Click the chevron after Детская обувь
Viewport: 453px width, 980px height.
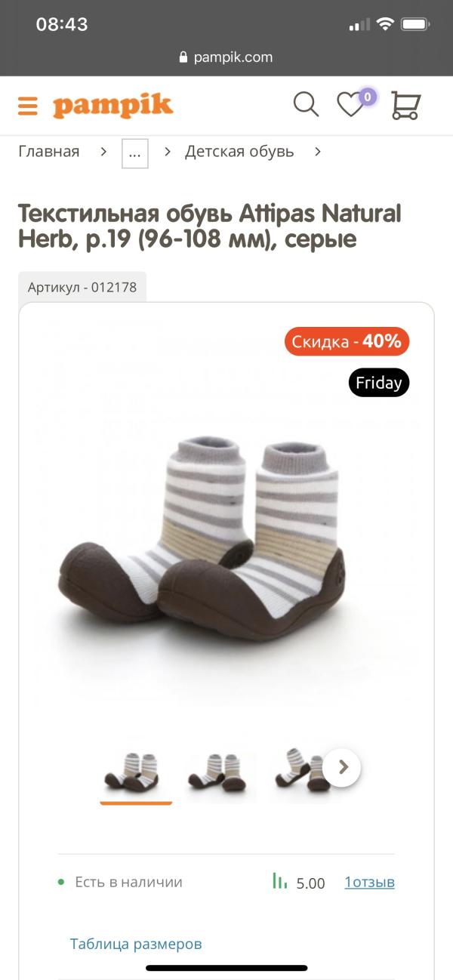point(318,152)
